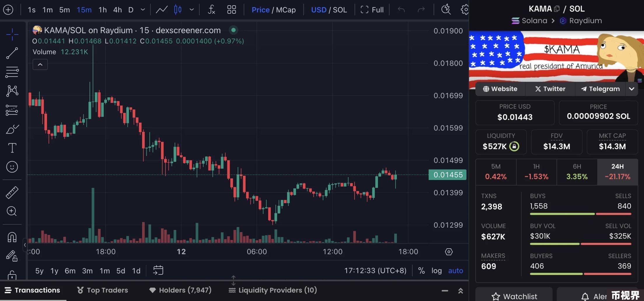Open the KAMA Website link

click(x=500, y=89)
